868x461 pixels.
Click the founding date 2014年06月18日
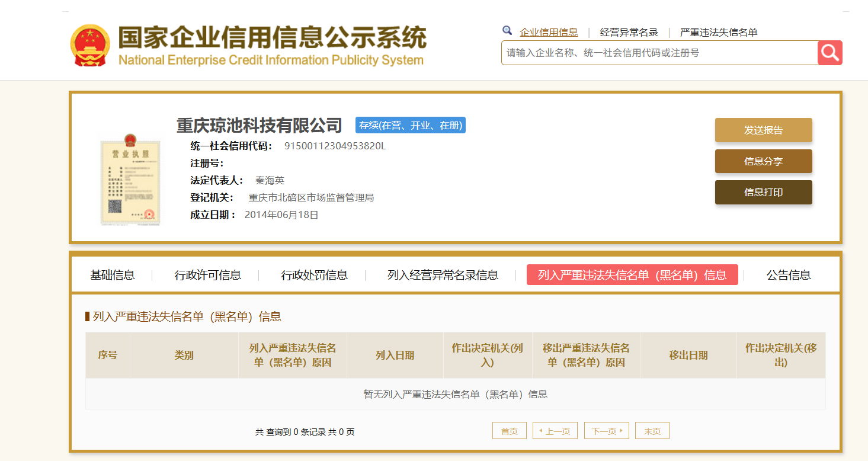(x=281, y=215)
